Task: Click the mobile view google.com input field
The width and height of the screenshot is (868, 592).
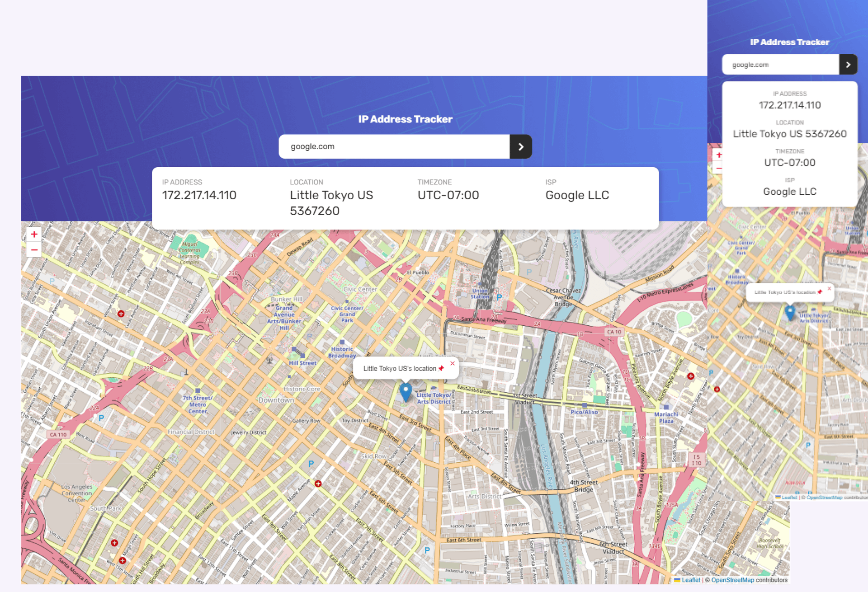Action: 780,65
